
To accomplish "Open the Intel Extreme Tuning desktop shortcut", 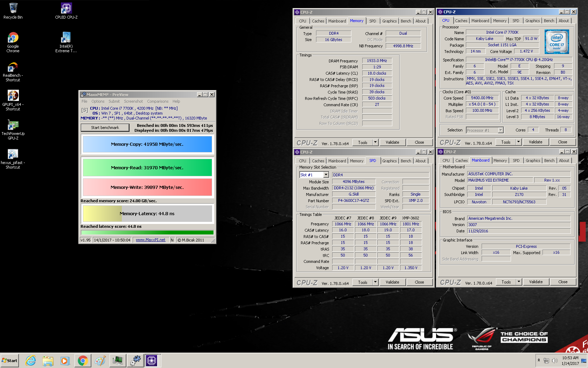I will pyautogui.click(x=66, y=42).
